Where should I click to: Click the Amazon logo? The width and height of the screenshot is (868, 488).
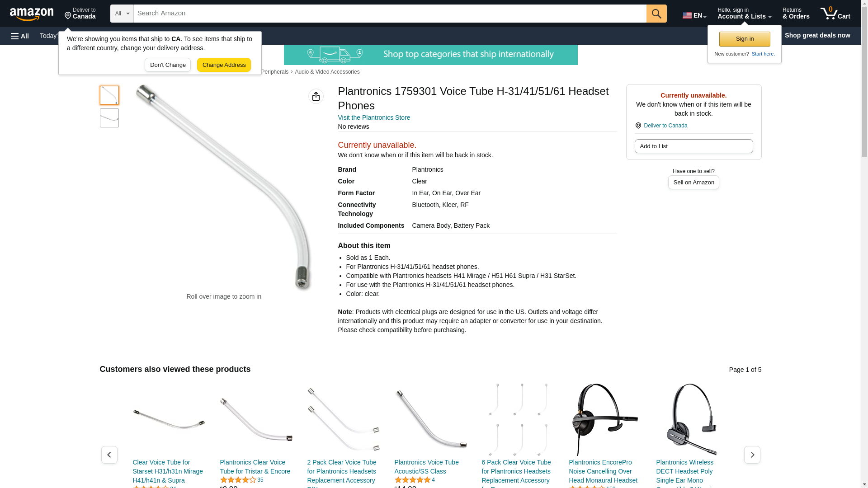(32, 14)
